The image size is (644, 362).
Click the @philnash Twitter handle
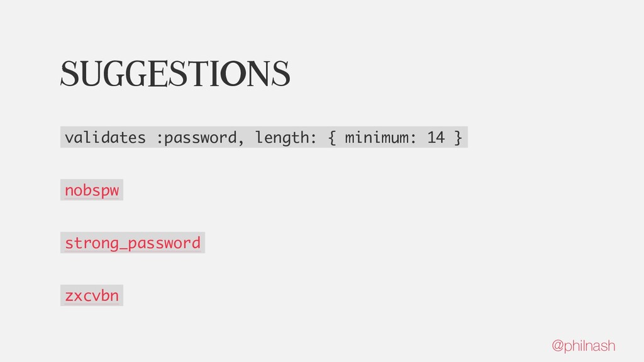point(583,346)
